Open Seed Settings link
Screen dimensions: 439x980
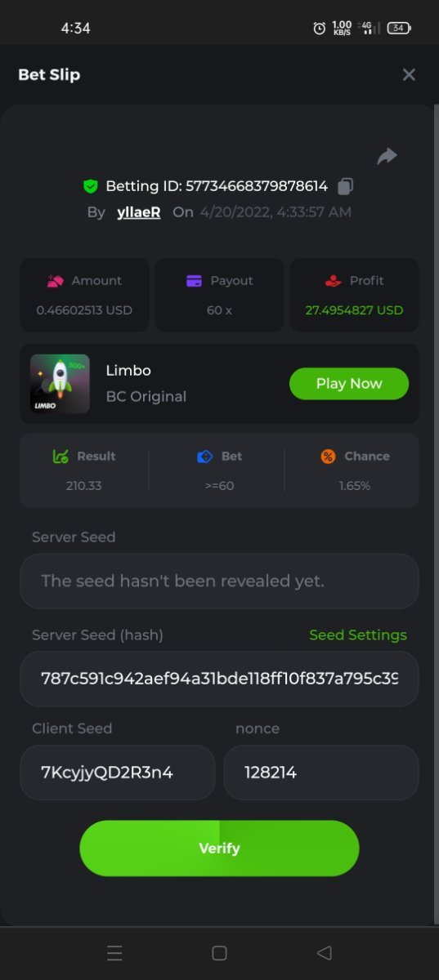pyautogui.click(x=358, y=635)
